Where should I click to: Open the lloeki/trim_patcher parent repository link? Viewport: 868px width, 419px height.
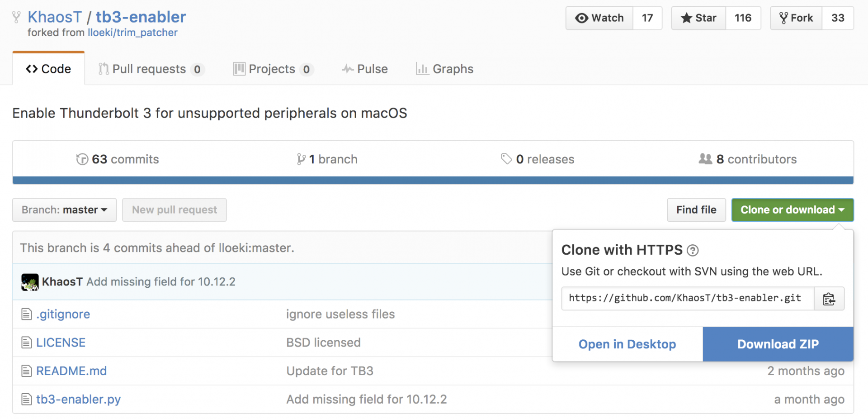132,33
